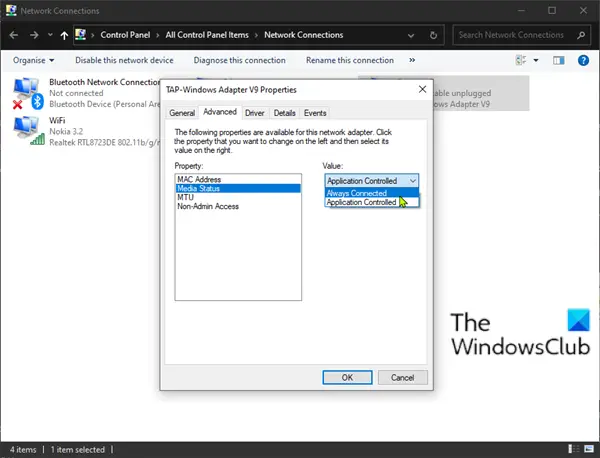600x458 pixels.
Task: Go up one folder level
Action: click(x=64, y=35)
